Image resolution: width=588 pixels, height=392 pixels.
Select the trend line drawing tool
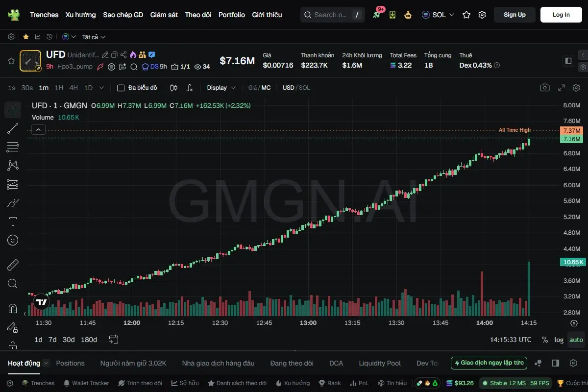[x=13, y=128]
